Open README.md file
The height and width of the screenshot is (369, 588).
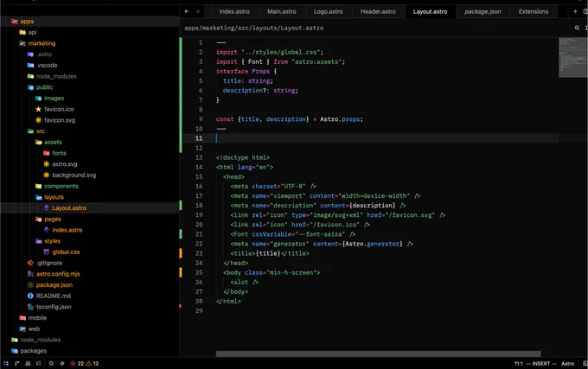(49, 296)
